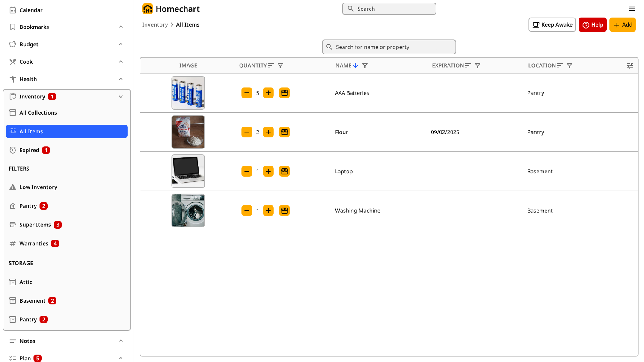This screenshot has height=362, width=644.
Task: Click the Keep Awake button
Action: [x=552, y=25]
